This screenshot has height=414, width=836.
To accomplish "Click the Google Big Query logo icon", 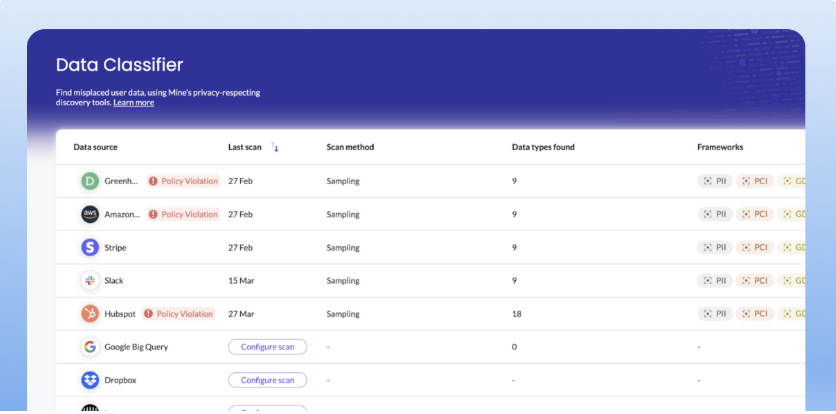I will tap(90, 347).
